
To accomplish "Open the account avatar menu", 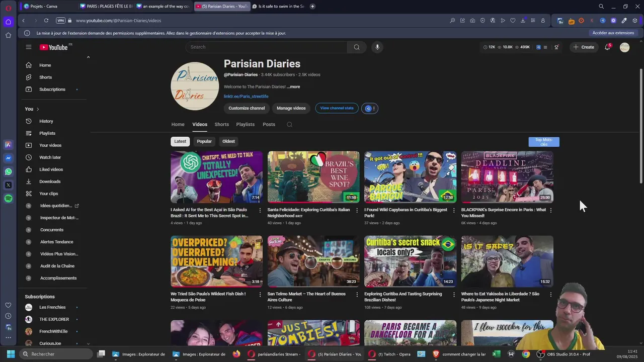I will (x=624, y=47).
